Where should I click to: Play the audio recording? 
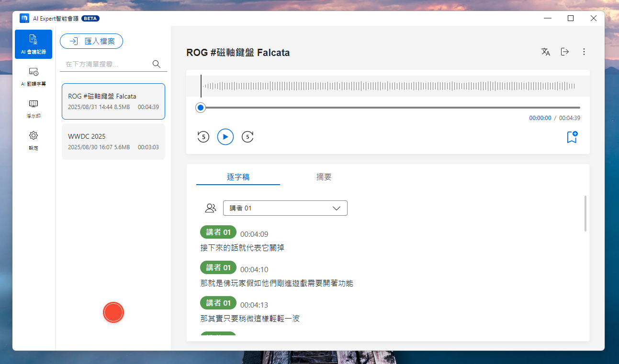[x=225, y=137]
